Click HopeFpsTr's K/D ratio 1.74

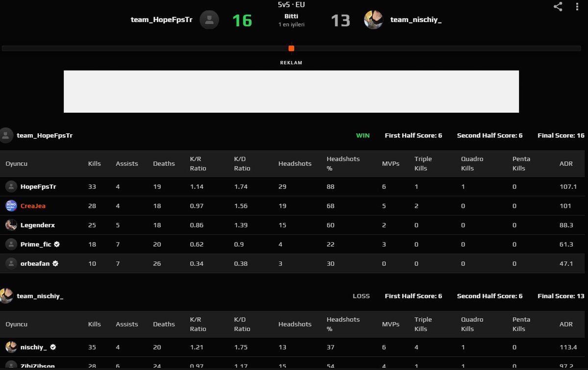(x=240, y=187)
